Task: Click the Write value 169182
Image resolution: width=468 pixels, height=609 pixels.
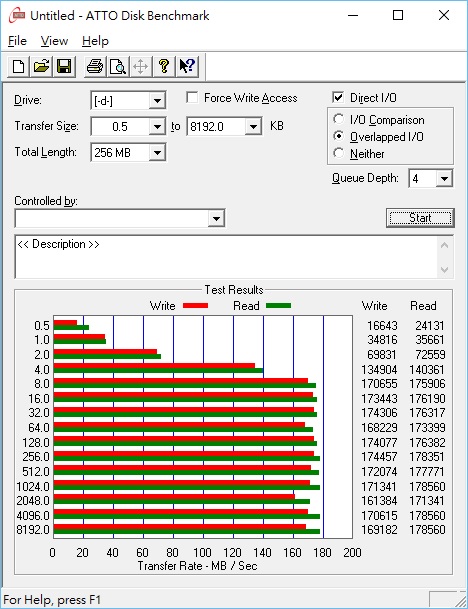Action: (379, 530)
